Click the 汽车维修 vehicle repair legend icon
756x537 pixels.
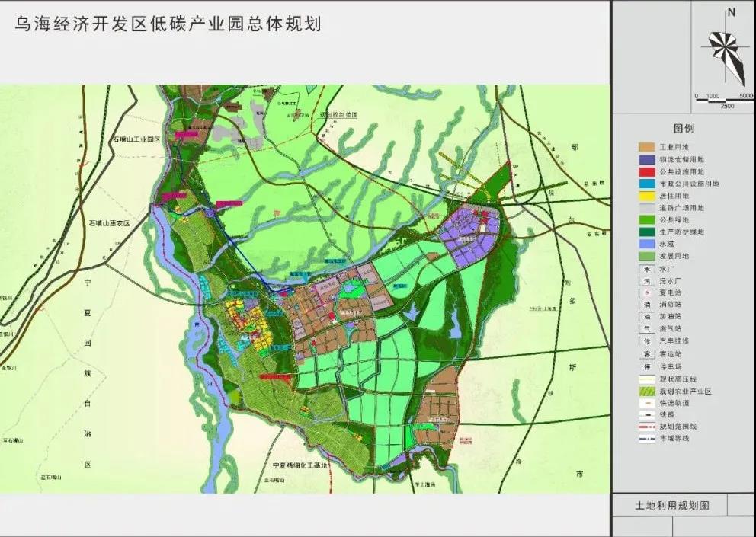coord(646,340)
